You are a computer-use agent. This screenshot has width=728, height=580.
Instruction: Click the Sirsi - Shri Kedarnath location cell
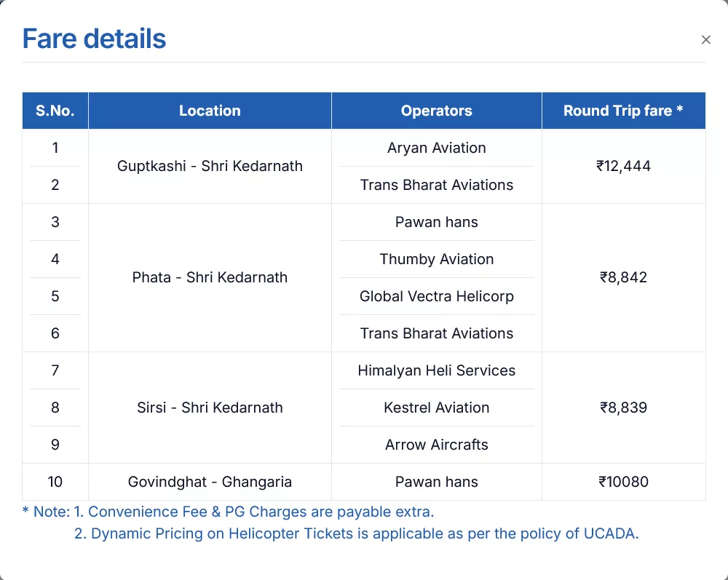tap(210, 408)
